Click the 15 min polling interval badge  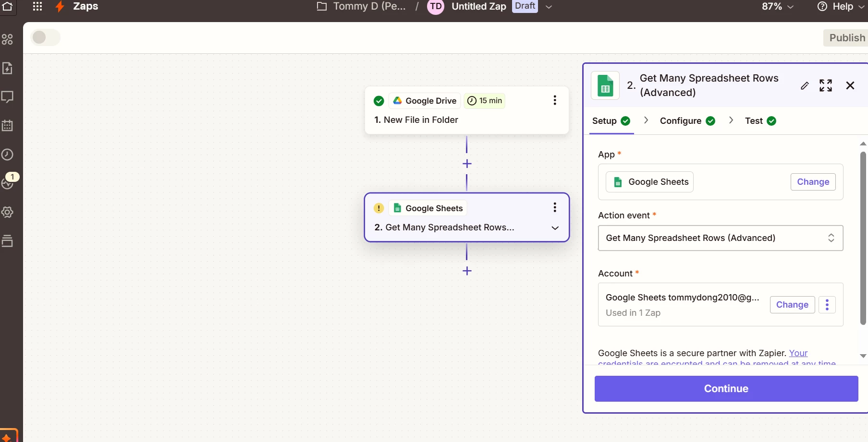[484, 101]
